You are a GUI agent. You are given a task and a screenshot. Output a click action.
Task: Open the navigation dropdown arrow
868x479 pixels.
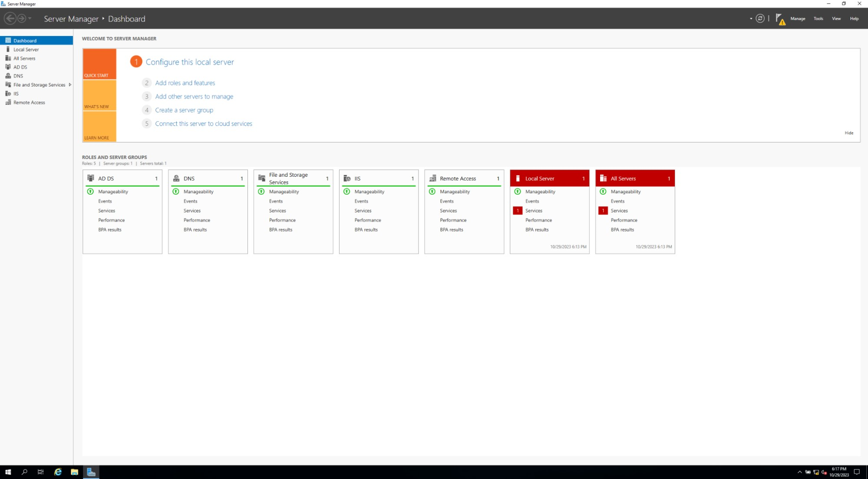click(750, 19)
